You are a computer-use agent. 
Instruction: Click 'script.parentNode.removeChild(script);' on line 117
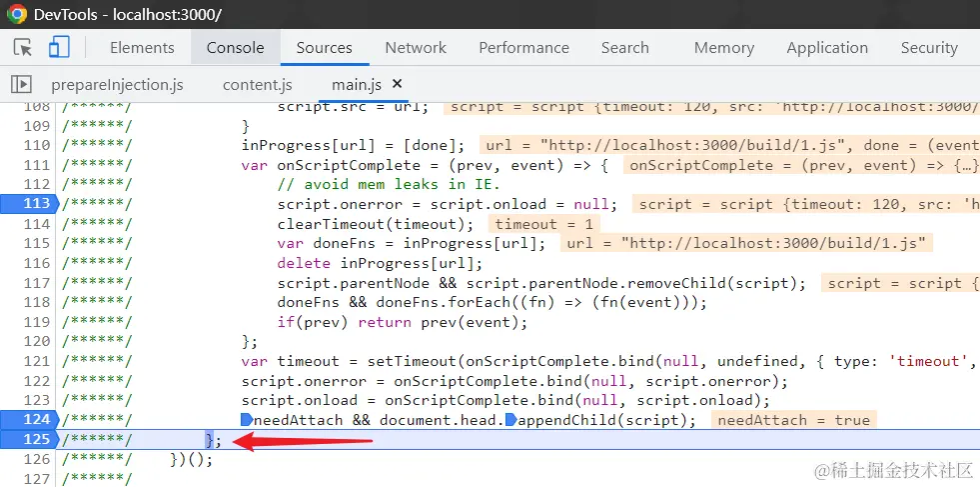tap(635, 284)
